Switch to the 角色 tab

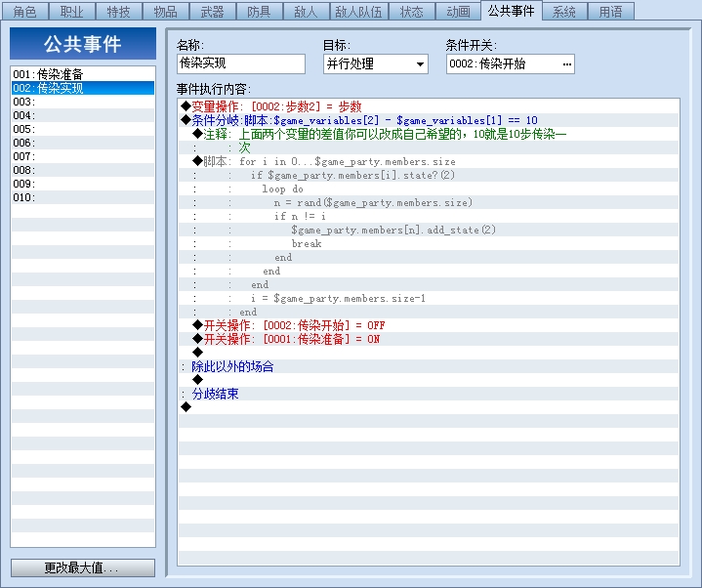(25, 12)
